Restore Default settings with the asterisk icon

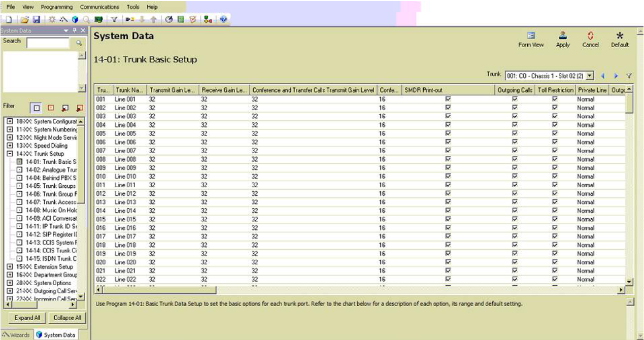620,40
